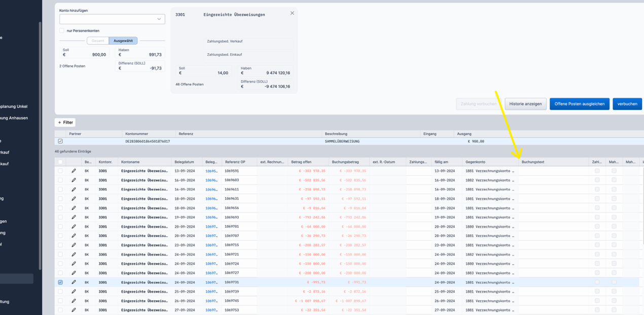Click the pencil icon in the 1069631 row

(x=74, y=199)
